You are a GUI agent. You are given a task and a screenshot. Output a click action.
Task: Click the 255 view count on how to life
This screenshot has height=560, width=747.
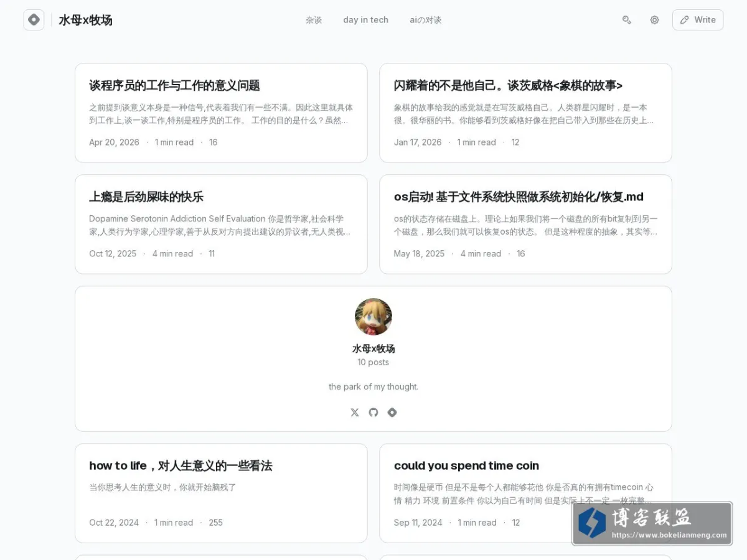pyautogui.click(x=215, y=523)
